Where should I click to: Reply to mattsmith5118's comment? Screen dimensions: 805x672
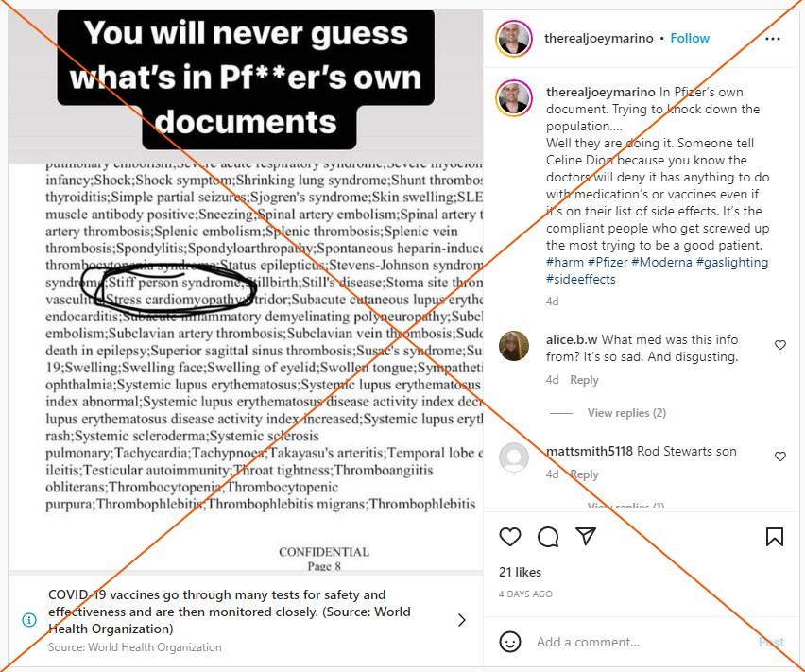pos(584,474)
